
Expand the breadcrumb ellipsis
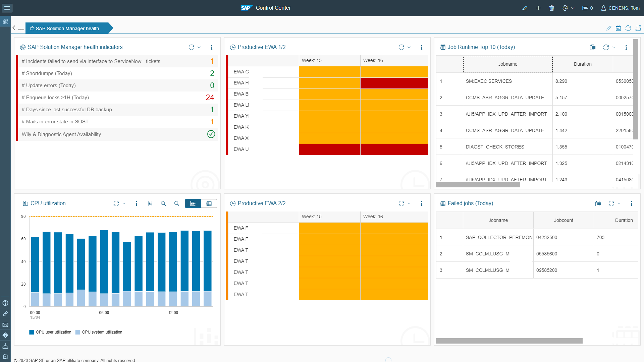click(21, 29)
